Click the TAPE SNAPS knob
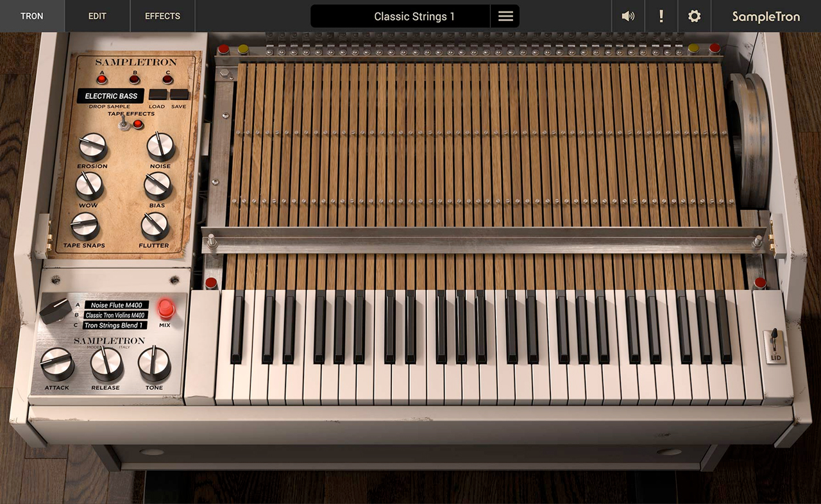Image resolution: width=821 pixels, height=504 pixels. [85, 226]
